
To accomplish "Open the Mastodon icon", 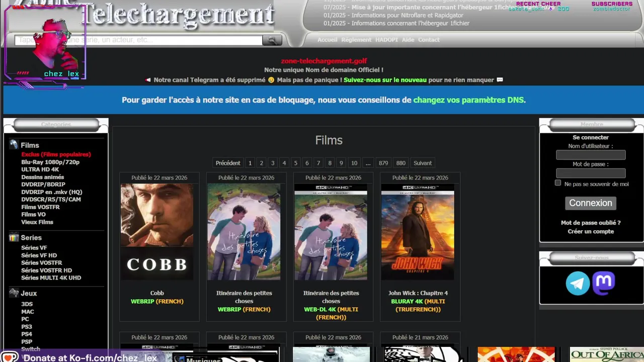I will tap(604, 283).
